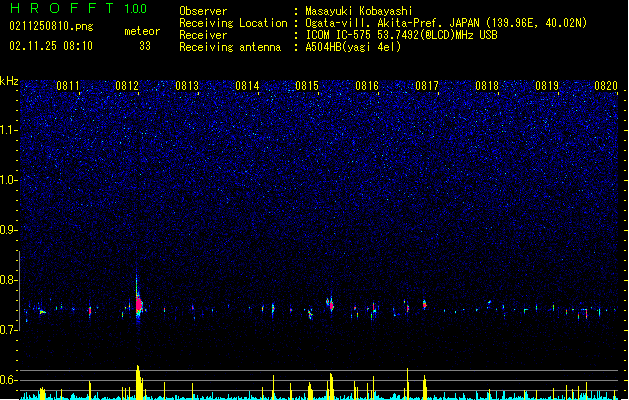
Task: Click the 0.8 kHz axis label
Action: [9, 280]
